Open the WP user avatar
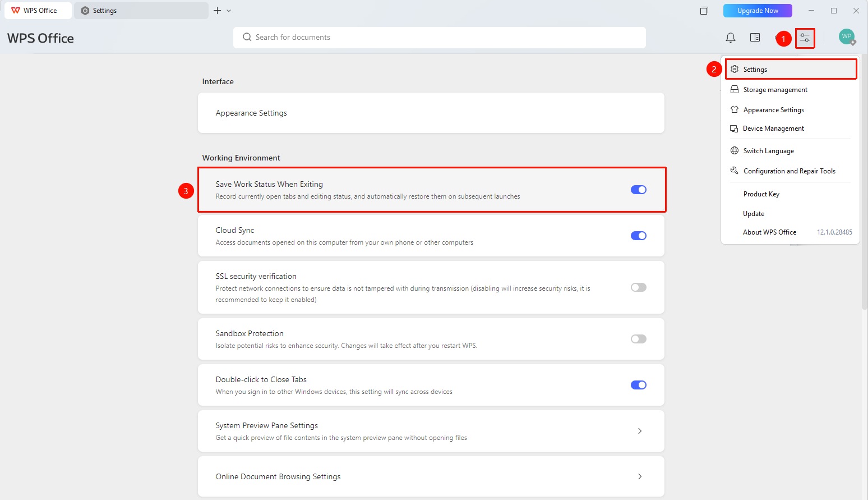 [x=847, y=37]
